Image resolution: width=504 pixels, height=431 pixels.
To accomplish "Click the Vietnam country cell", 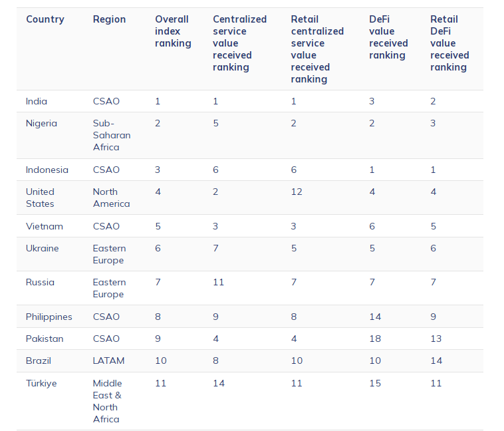I will pos(44,226).
